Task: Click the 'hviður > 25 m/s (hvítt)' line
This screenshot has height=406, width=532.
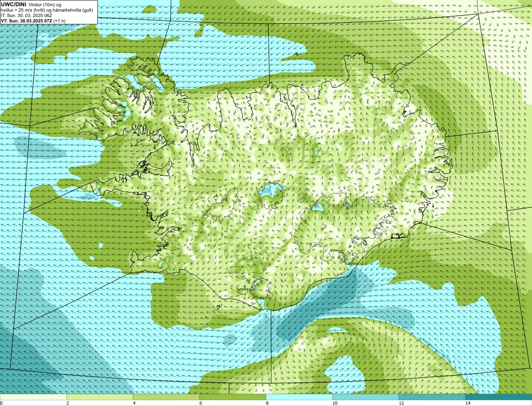Action: point(23,10)
